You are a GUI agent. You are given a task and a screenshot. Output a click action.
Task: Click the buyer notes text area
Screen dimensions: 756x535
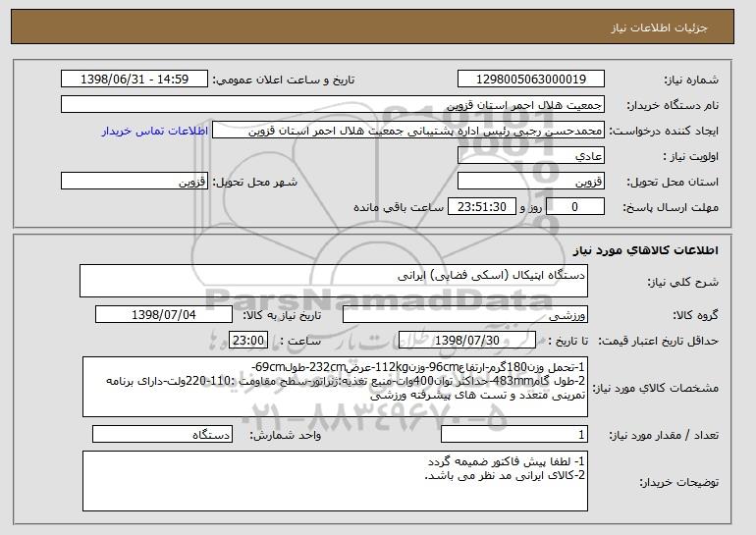[x=335, y=481]
